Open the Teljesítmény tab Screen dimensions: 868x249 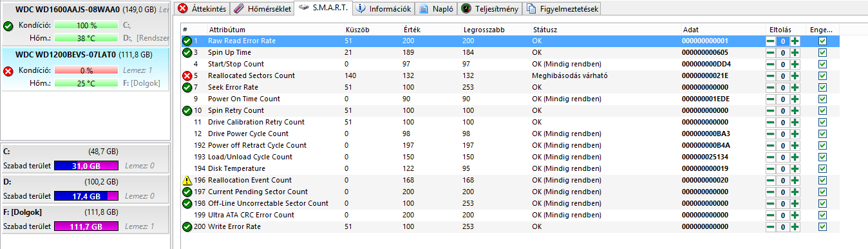490,8
